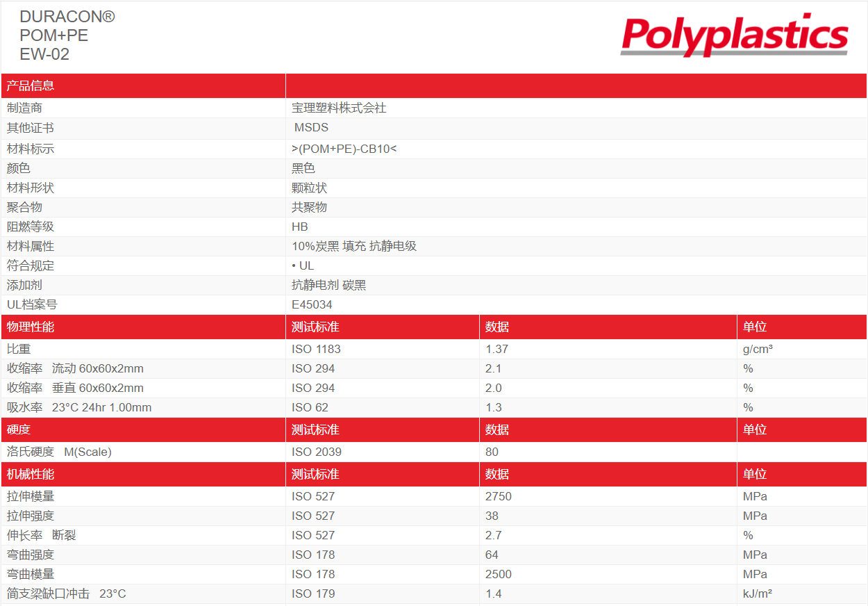Select flexural modulus value 2500
This screenshot has width=868, height=606.
click(499, 574)
